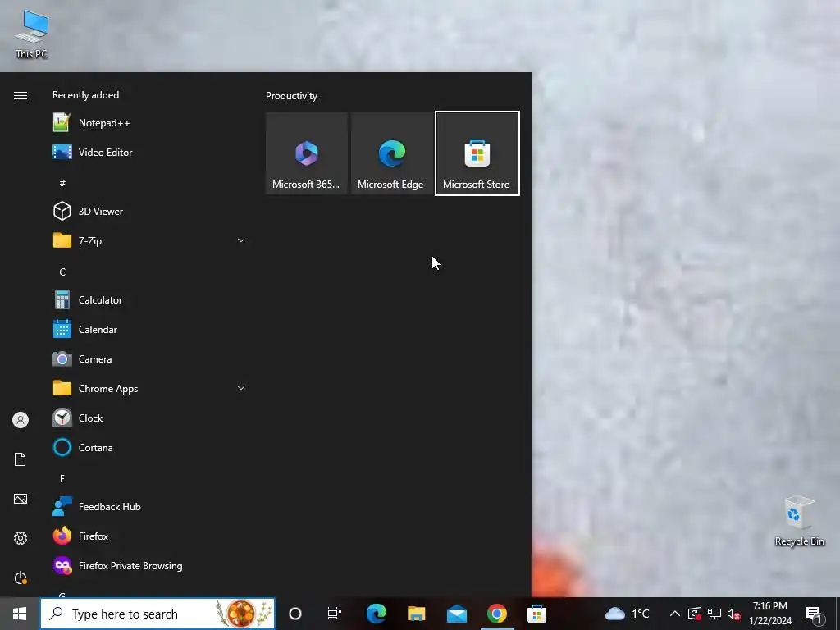Image resolution: width=840 pixels, height=630 pixels.
Task: Expand the Chrome Apps chevron
Action: click(x=241, y=388)
